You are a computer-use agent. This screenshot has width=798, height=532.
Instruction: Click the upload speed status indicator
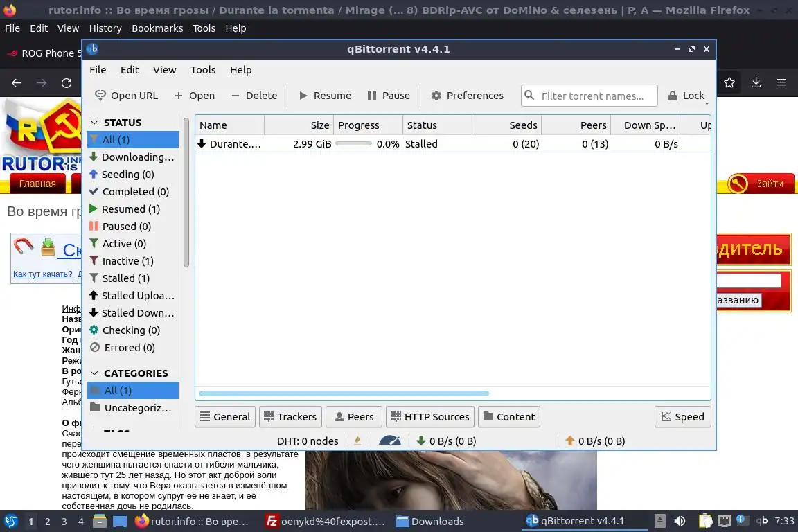click(x=594, y=441)
